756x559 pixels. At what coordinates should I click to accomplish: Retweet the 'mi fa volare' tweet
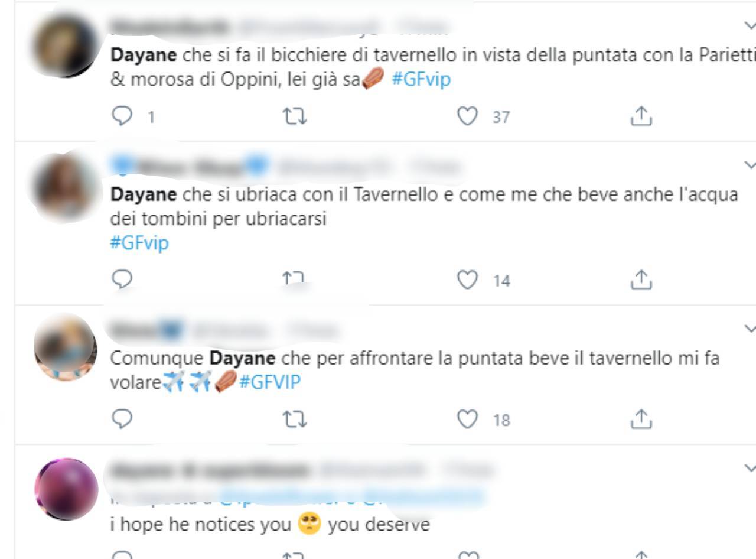295,420
